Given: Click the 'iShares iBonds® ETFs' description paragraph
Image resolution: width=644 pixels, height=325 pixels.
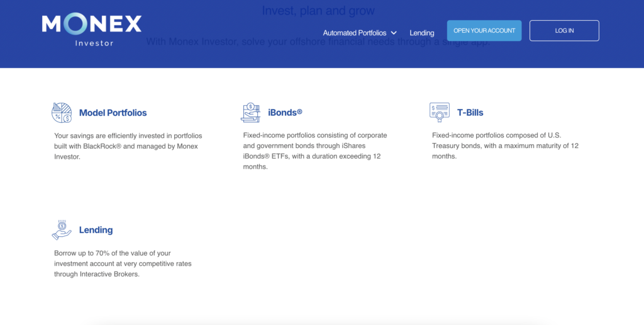Looking at the screenshot, I should click(315, 151).
